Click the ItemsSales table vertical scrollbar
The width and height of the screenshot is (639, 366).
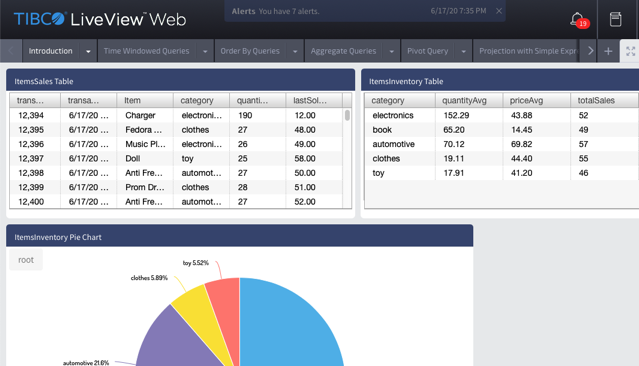pyautogui.click(x=347, y=158)
